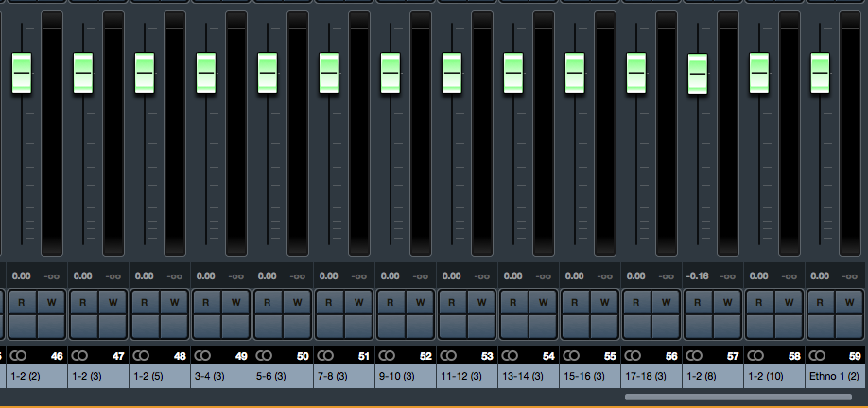
Task: Click the stereo icon on channel 55
Action: [x=571, y=356]
